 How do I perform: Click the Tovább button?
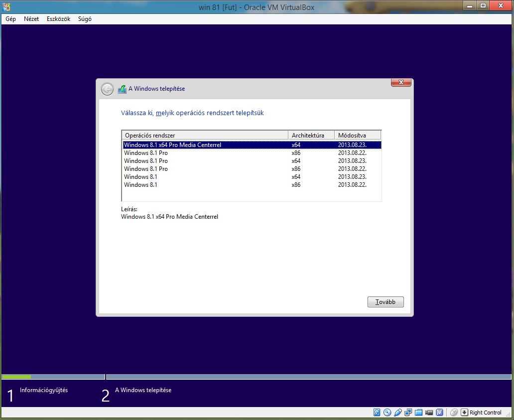[385, 301]
